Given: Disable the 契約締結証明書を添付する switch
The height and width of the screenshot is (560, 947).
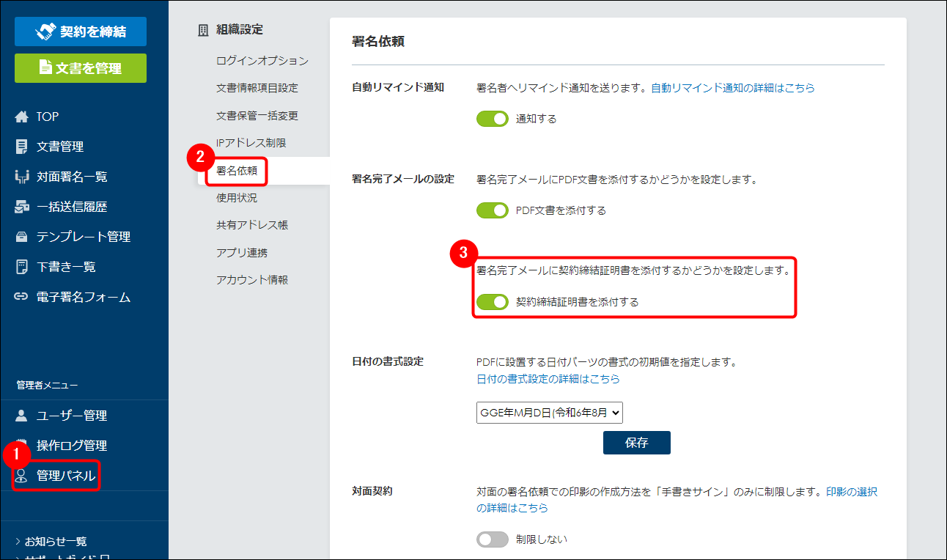Looking at the screenshot, I should (492, 302).
